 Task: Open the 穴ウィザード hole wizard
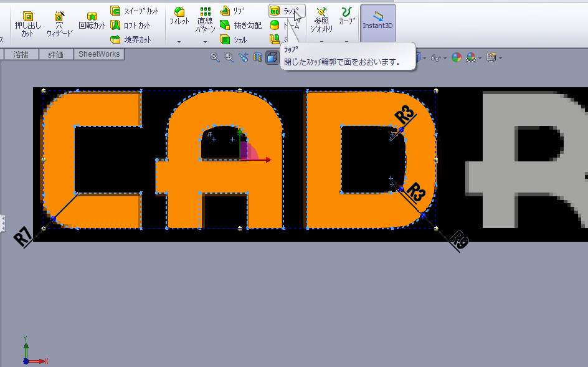point(59,24)
